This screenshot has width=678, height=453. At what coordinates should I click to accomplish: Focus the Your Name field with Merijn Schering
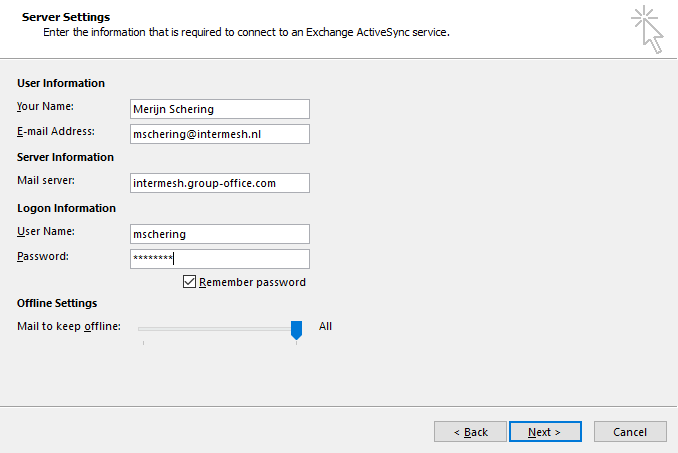[220, 109]
